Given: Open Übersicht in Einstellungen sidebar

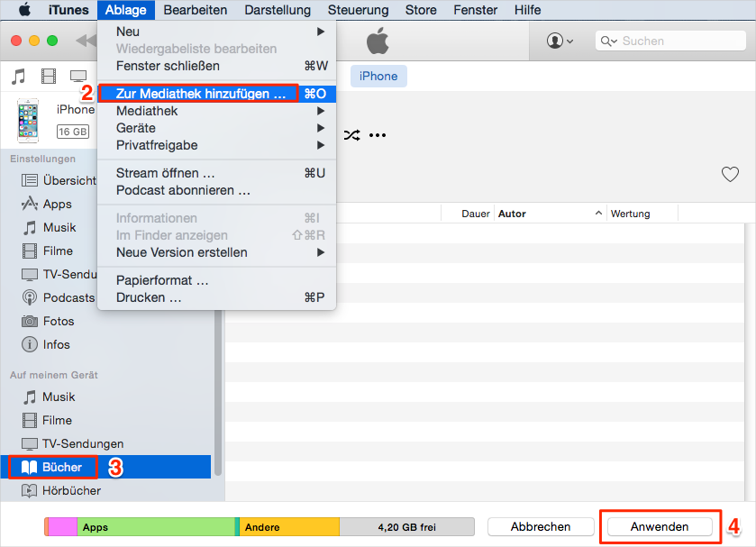Looking at the screenshot, I should [x=59, y=180].
